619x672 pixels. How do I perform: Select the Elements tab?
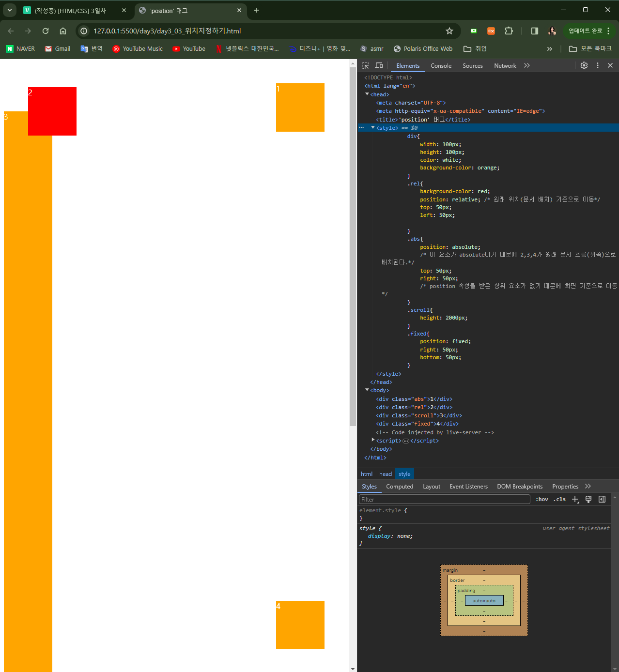(408, 66)
